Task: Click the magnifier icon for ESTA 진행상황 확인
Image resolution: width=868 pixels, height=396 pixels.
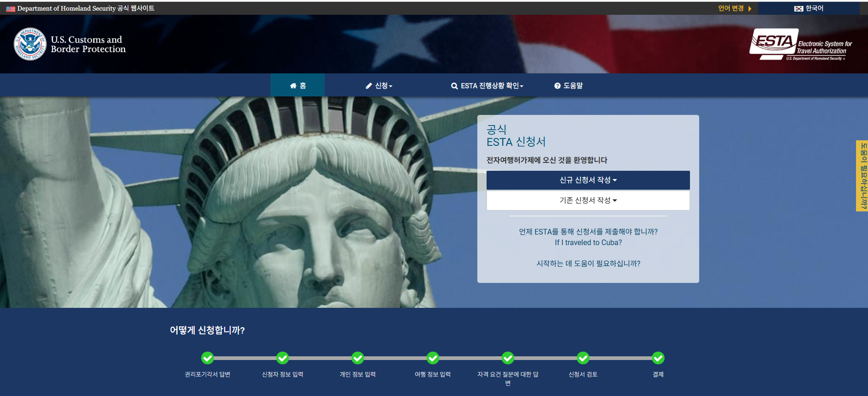Action: (x=454, y=86)
